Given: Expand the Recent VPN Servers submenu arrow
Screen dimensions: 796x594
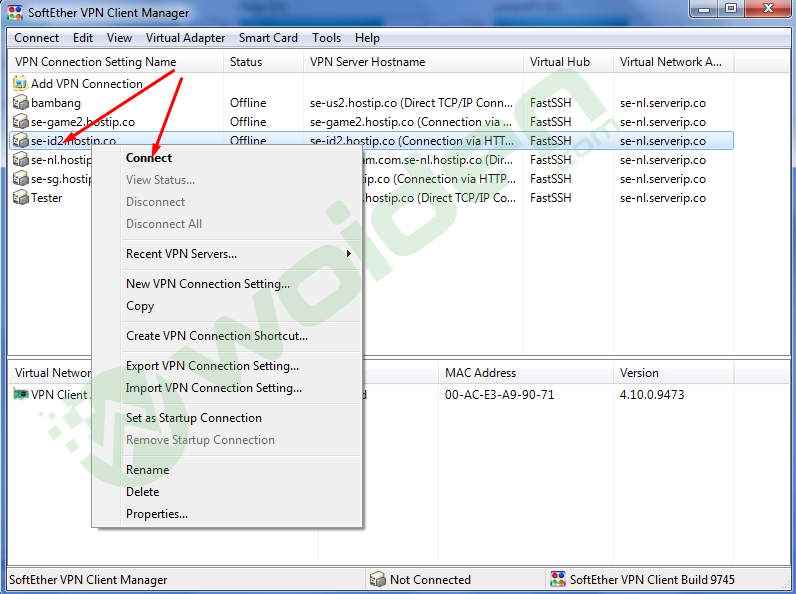Looking at the screenshot, I should (x=349, y=253).
